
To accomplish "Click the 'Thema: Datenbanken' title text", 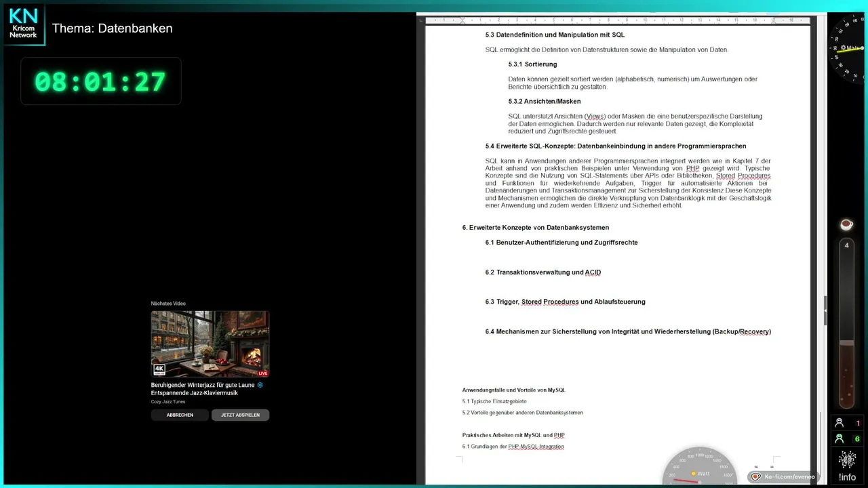I will pyautogui.click(x=113, y=28).
